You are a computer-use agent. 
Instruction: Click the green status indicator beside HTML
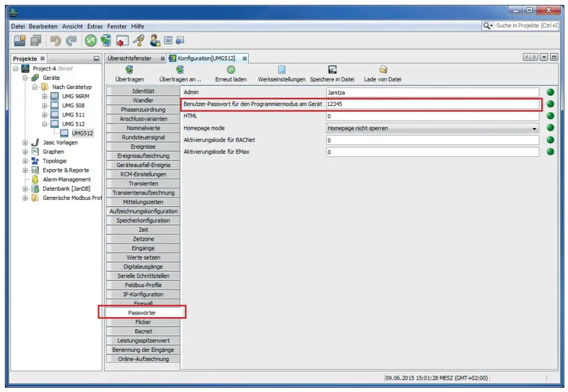coord(550,116)
